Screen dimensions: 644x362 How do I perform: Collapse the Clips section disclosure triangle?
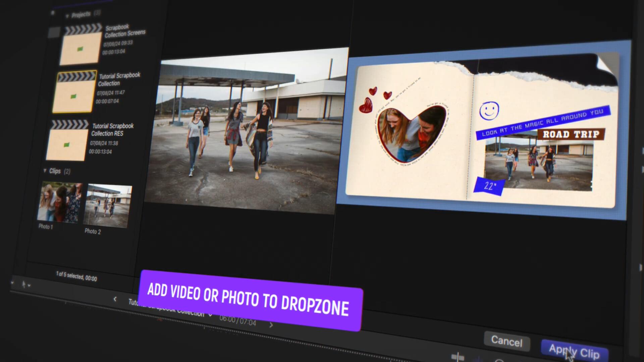tap(45, 171)
